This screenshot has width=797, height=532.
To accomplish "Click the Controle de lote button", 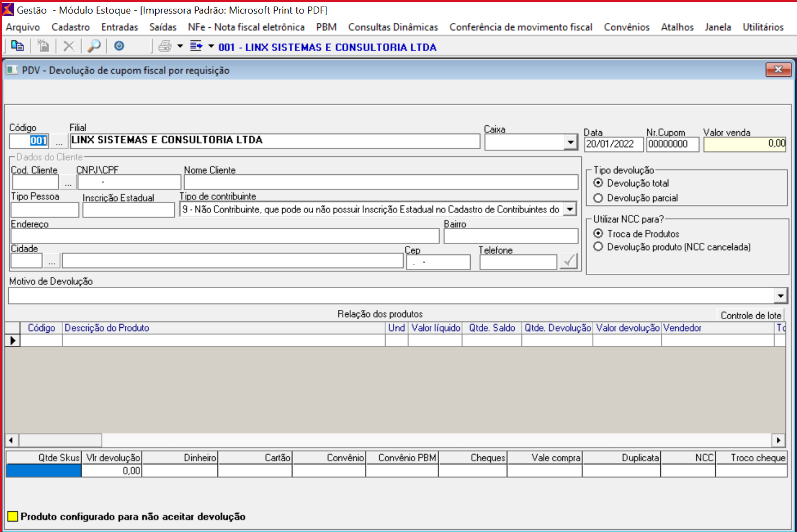I will pyautogui.click(x=751, y=315).
